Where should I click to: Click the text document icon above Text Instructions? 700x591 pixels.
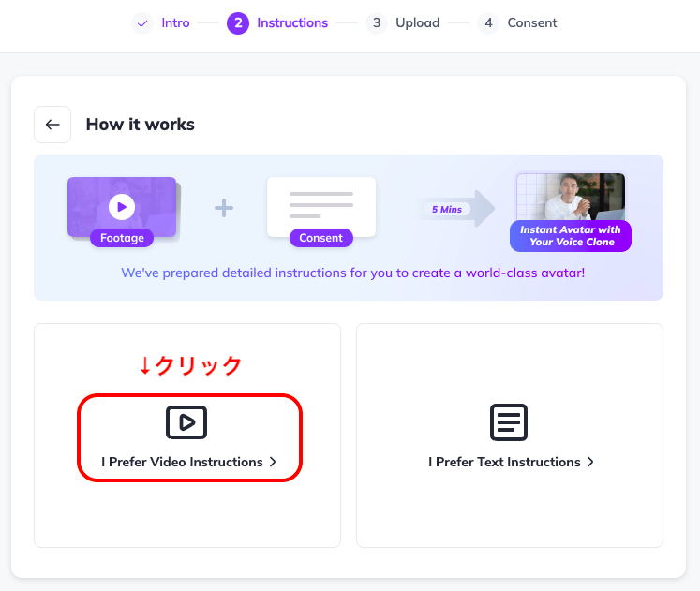(x=509, y=422)
